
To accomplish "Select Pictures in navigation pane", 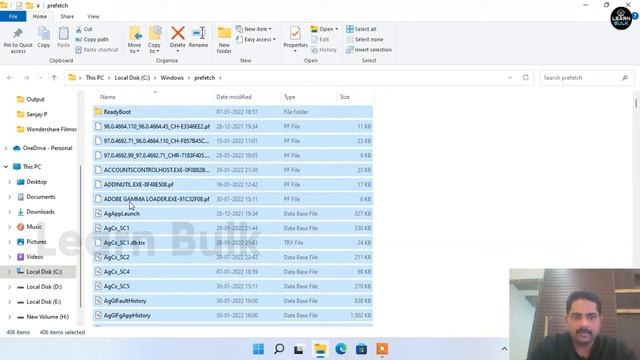I will [x=36, y=242].
